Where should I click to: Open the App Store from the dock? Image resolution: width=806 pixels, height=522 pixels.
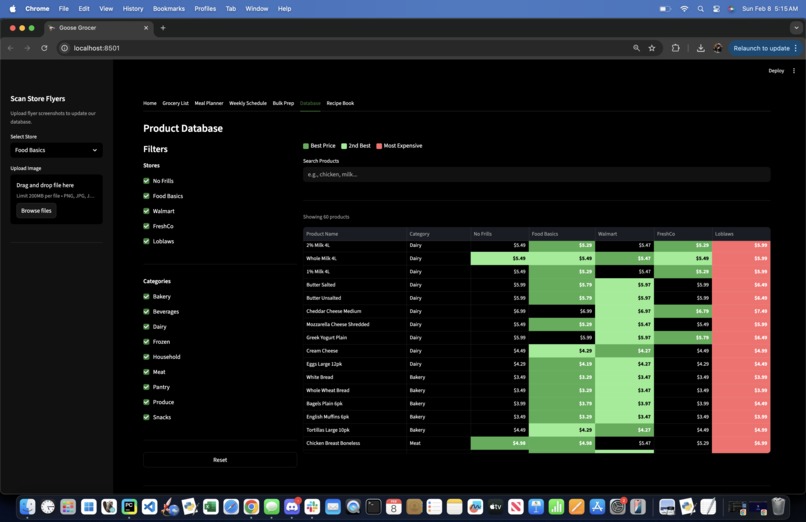coord(597,507)
